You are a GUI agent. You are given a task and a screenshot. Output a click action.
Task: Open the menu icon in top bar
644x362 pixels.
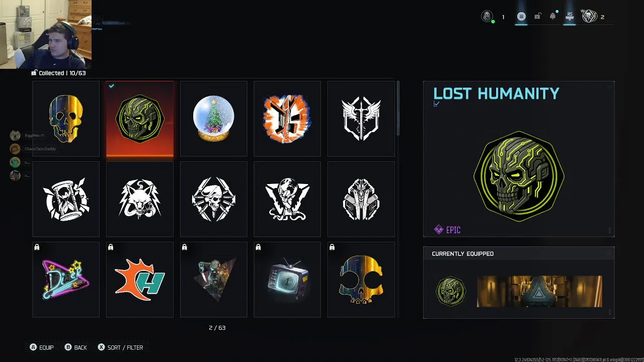point(521,17)
